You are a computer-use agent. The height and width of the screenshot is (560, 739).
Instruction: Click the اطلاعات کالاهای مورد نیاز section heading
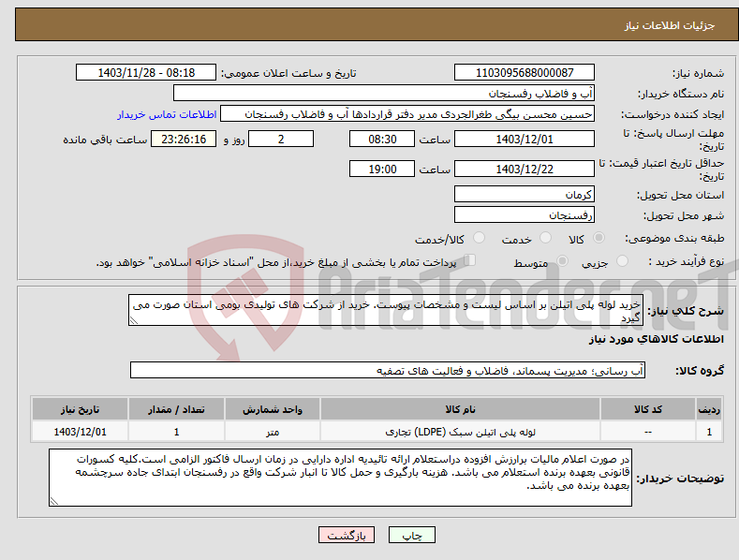(x=656, y=339)
